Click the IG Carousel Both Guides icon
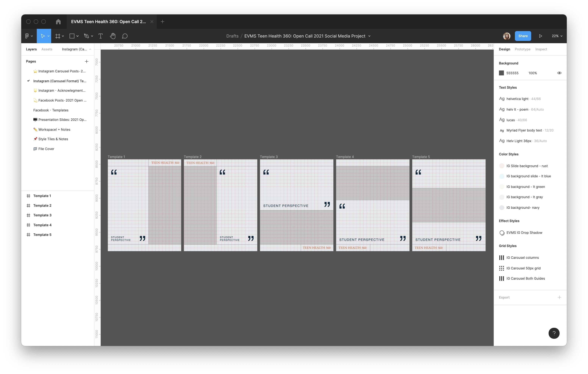The width and height of the screenshot is (588, 374). (502, 279)
